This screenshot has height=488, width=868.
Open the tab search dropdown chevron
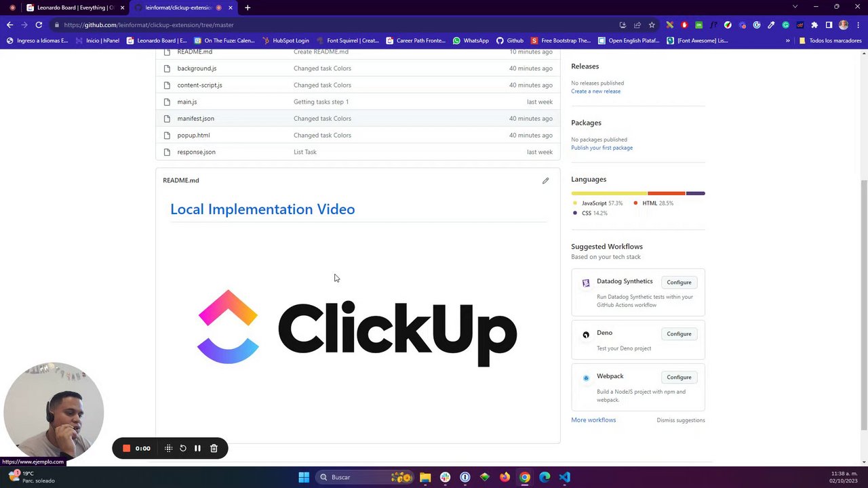click(795, 7)
